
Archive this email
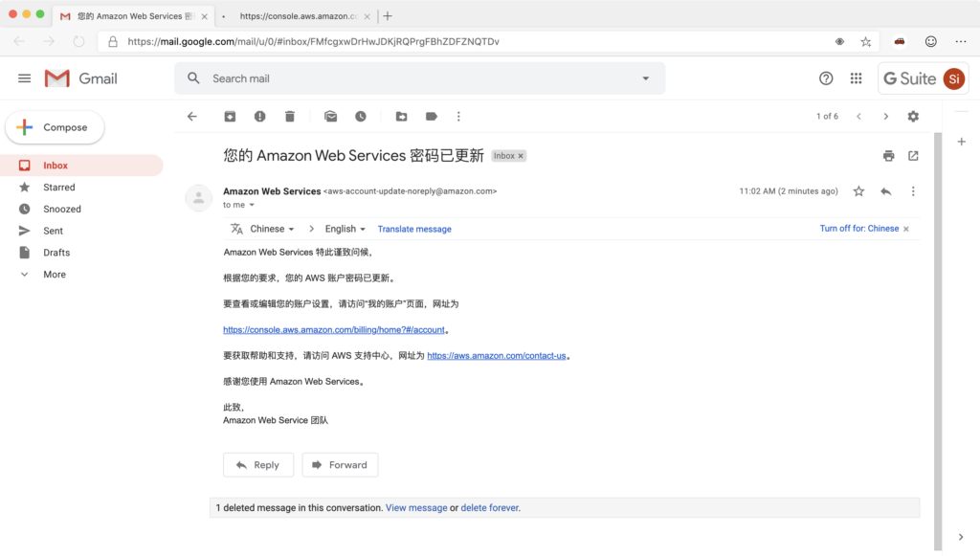click(x=230, y=116)
